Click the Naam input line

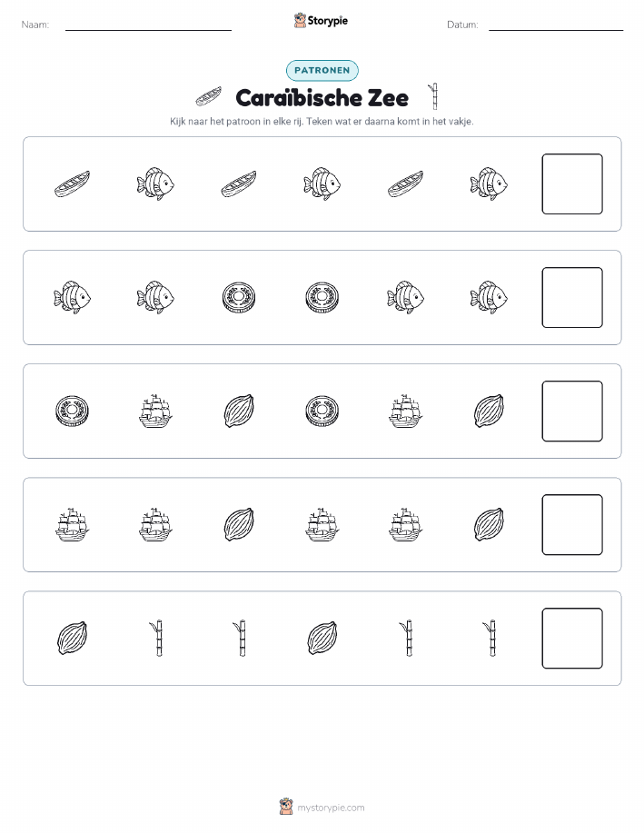148,25
